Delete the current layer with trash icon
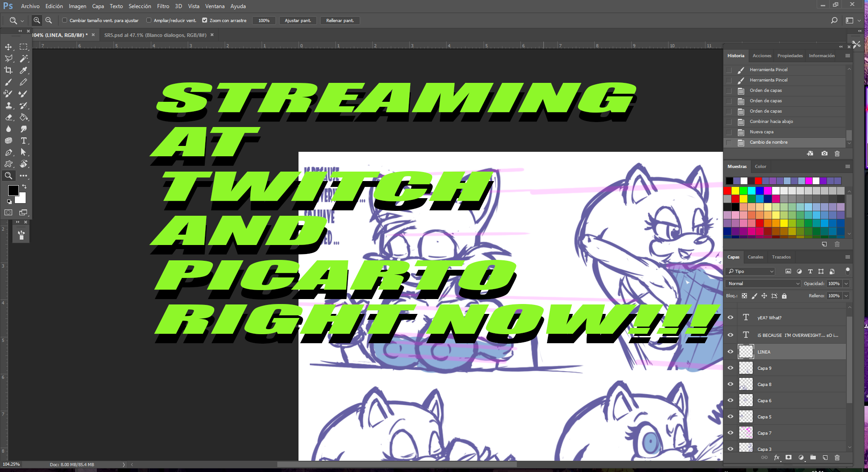The image size is (868, 472). (x=837, y=458)
